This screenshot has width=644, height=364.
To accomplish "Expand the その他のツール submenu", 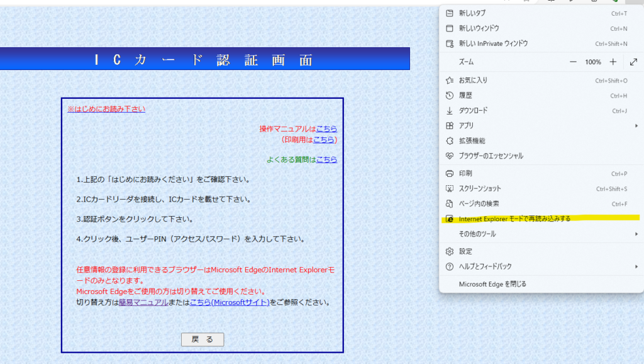I will 636,234.
